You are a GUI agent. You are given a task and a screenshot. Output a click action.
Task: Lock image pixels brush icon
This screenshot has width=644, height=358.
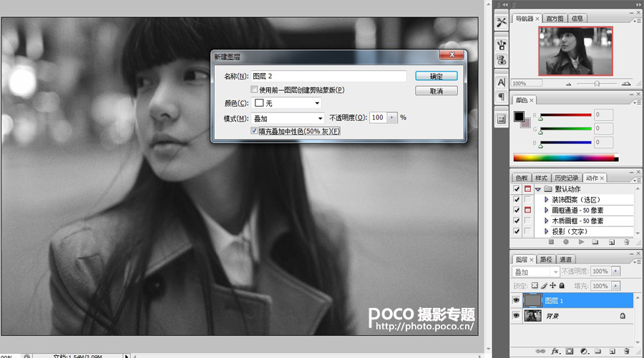click(x=544, y=285)
